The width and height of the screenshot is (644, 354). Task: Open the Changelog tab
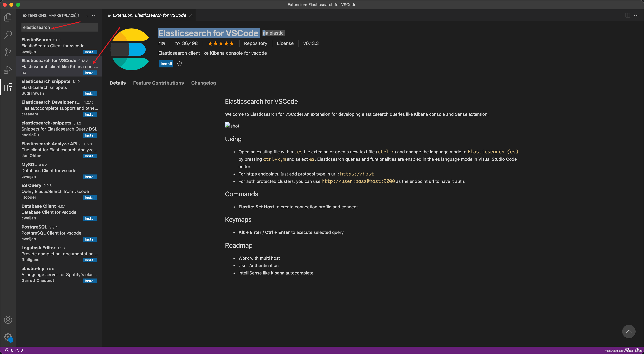coord(203,83)
